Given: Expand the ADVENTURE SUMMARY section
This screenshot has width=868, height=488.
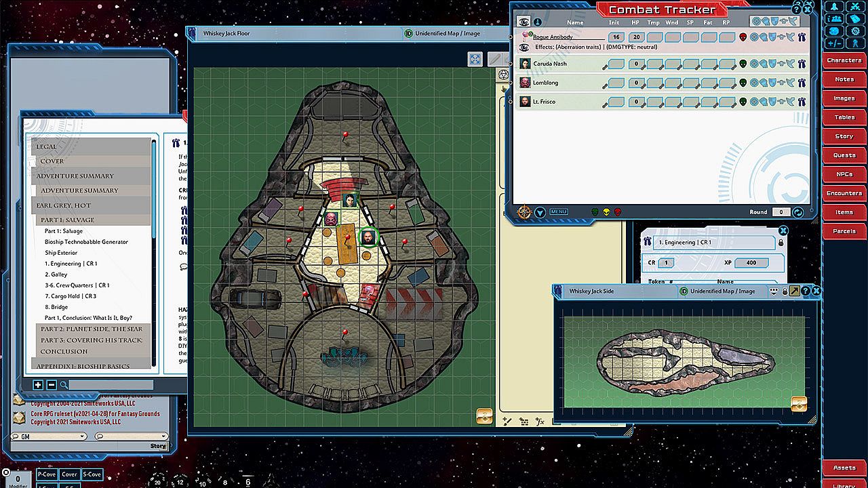Looking at the screenshot, I should click(91, 176).
